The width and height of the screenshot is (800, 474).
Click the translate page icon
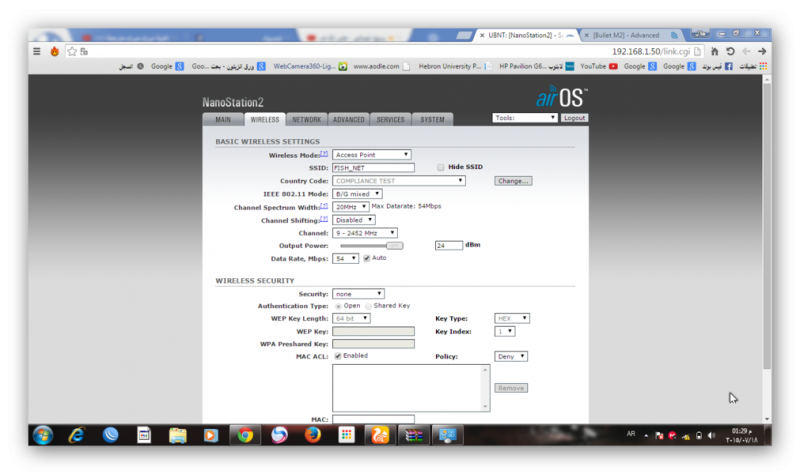(x=84, y=52)
